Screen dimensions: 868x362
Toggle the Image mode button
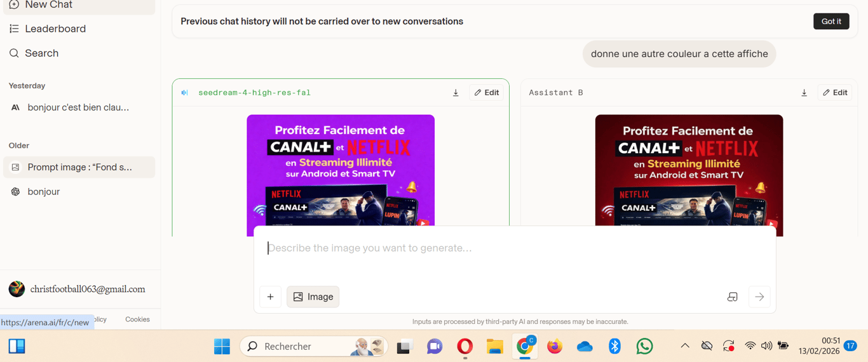(313, 297)
